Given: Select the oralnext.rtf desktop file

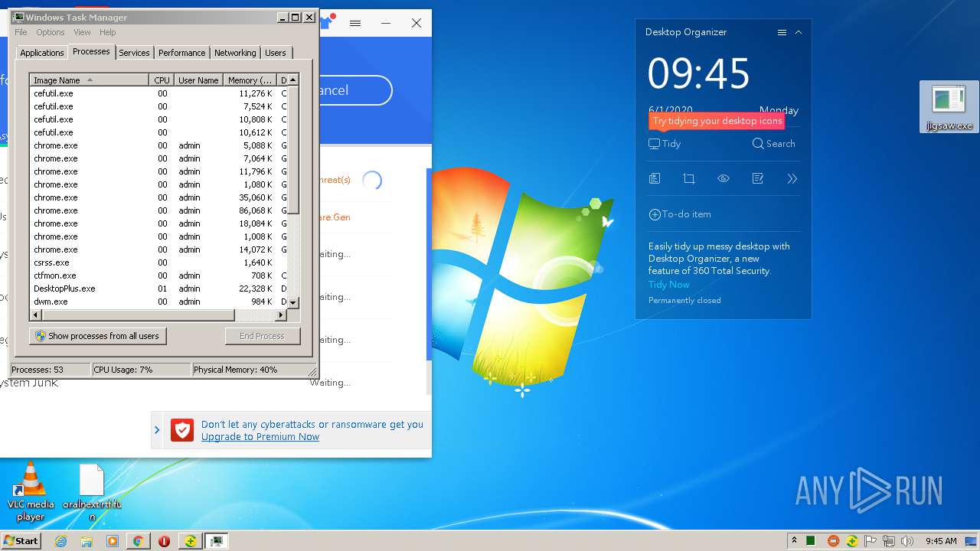Looking at the screenshot, I should click(x=92, y=492).
